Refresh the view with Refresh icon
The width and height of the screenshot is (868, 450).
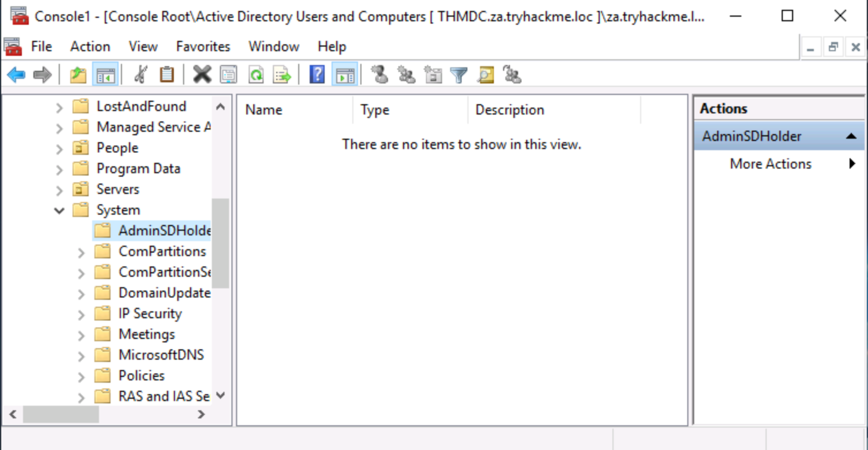256,75
